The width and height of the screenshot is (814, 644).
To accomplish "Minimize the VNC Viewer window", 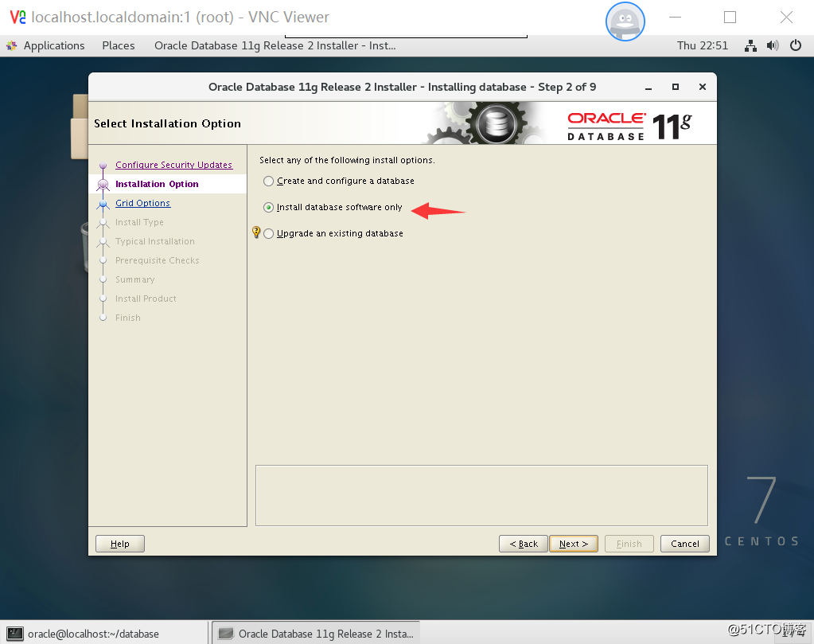I will [x=675, y=18].
